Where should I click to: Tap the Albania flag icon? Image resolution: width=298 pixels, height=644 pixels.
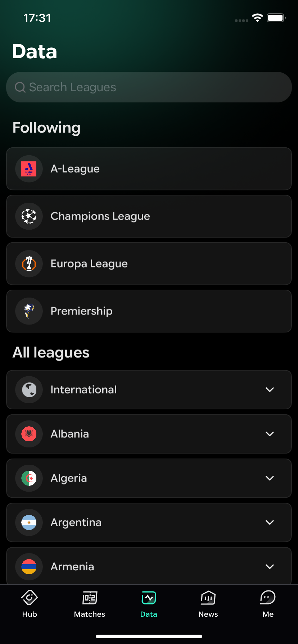[x=29, y=434]
